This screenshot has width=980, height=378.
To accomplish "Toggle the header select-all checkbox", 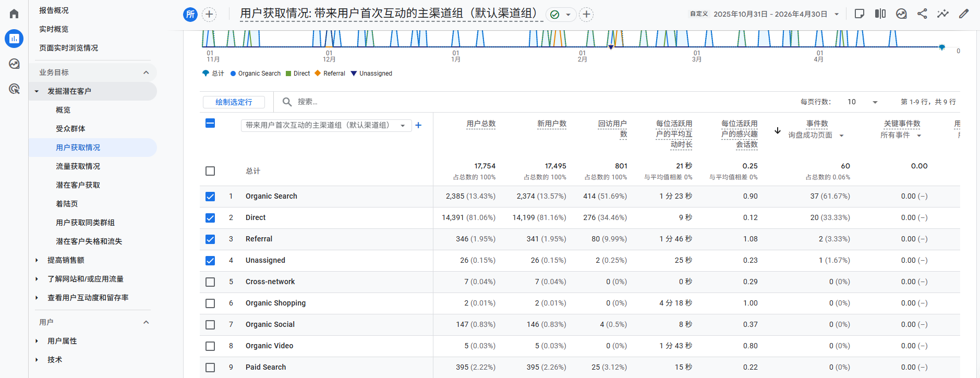I will pos(210,123).
